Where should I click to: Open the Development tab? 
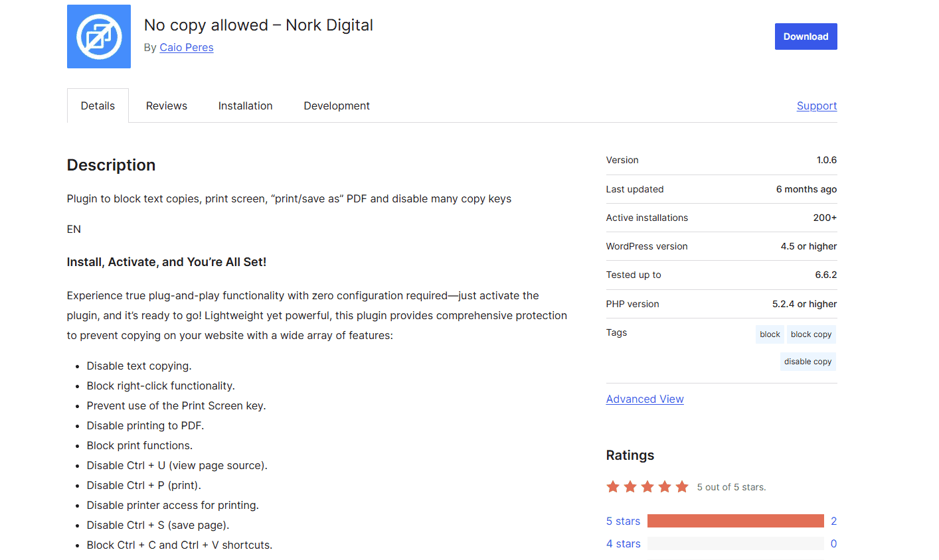click(337, 105)
